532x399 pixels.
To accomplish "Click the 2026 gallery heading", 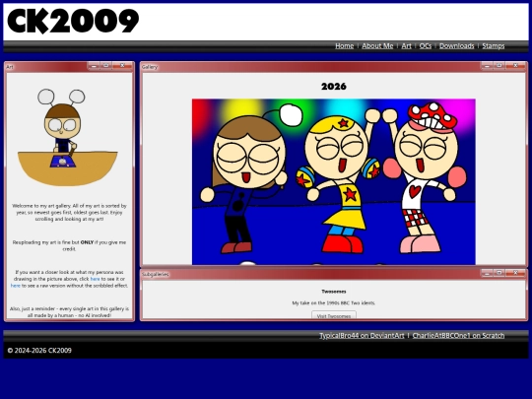I will pyautogui.click(x=334, y=87).
